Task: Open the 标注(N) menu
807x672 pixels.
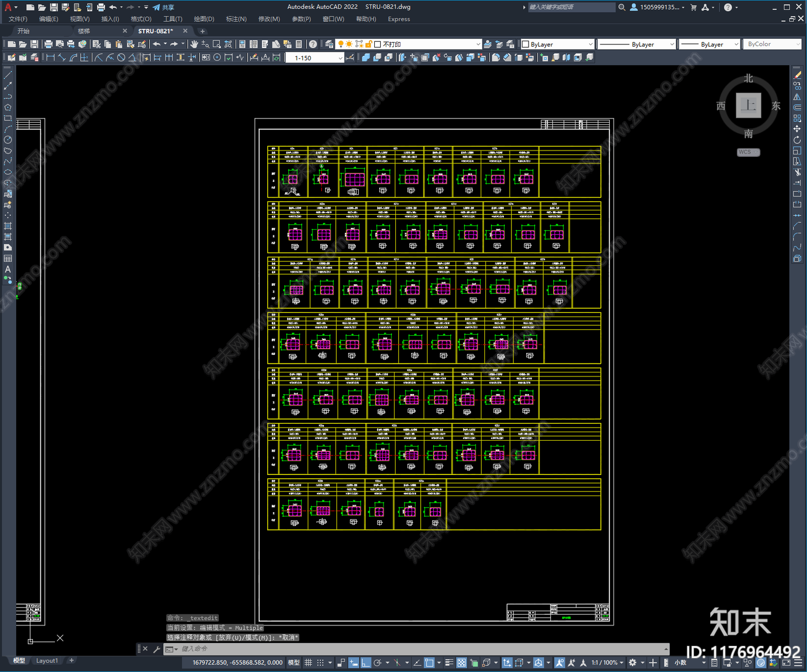Action: [x=236, y=19]
